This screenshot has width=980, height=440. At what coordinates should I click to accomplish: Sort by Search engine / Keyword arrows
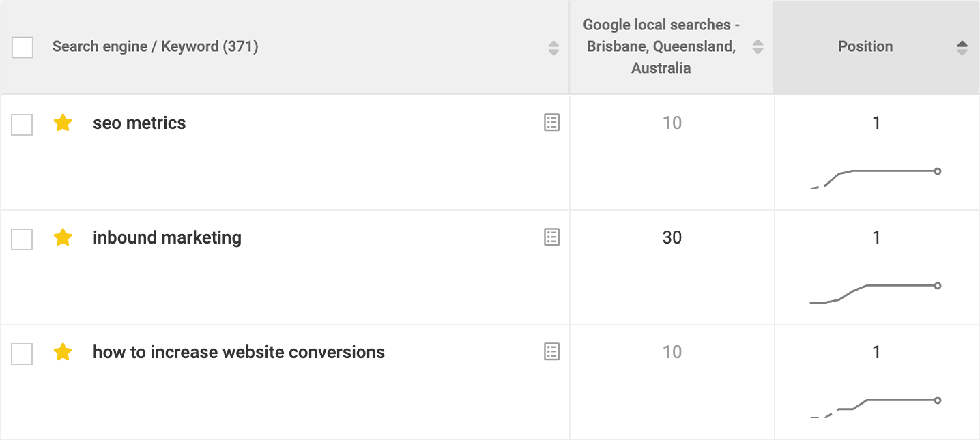tap(553, 47)
